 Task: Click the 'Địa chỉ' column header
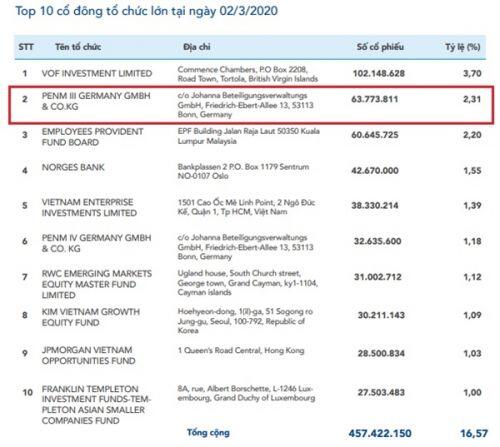pyautogui.click(x=197, y=47)
